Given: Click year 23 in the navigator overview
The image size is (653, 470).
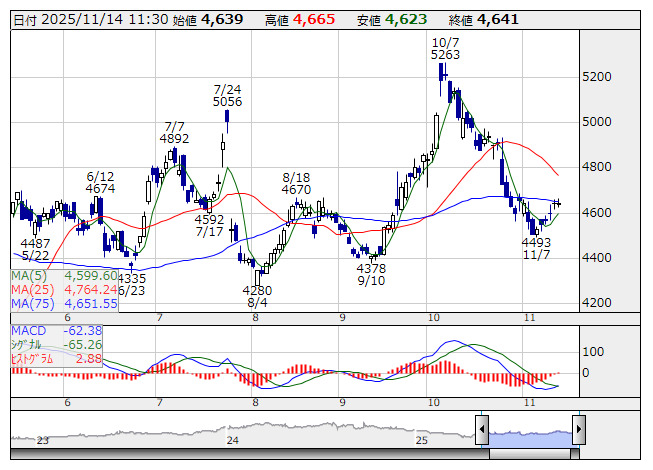Looking at the screenshot, I should [42, 440].
